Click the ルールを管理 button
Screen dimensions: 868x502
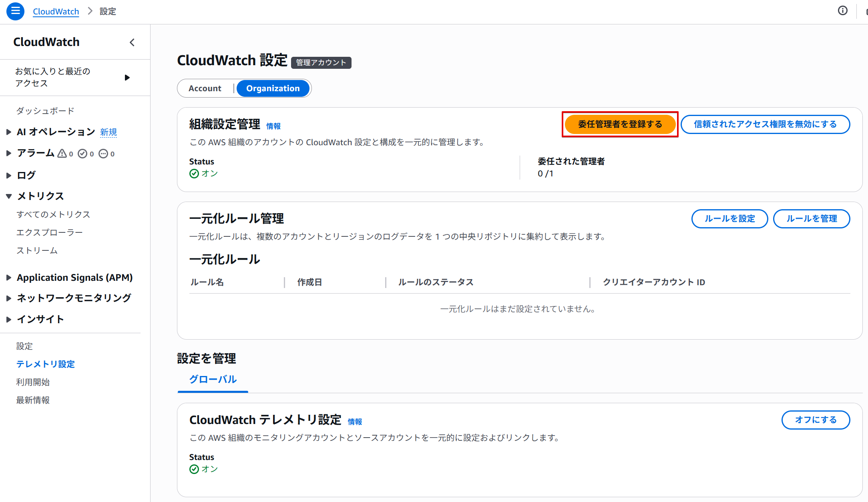(812, 219)
